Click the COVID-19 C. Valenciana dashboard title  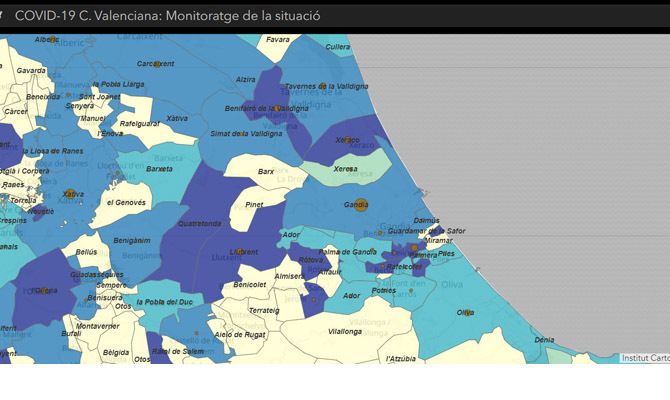point(168,16)
